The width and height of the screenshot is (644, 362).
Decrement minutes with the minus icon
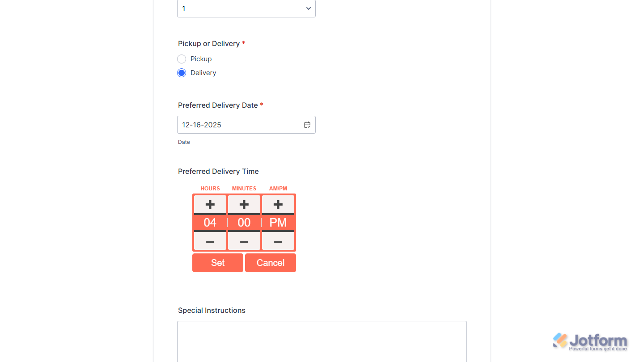click(244, 241)
